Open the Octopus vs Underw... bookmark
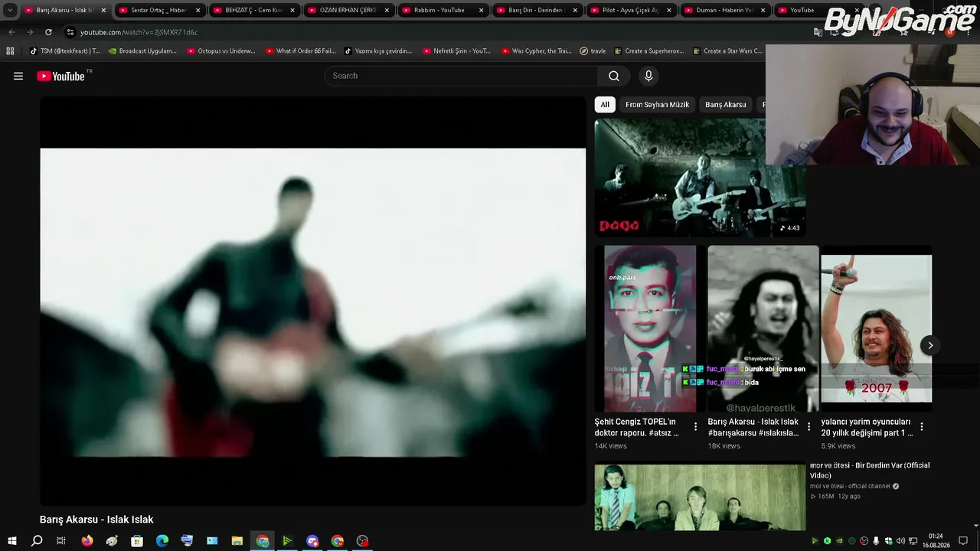 pyautogui.click(x=220, y=51)
